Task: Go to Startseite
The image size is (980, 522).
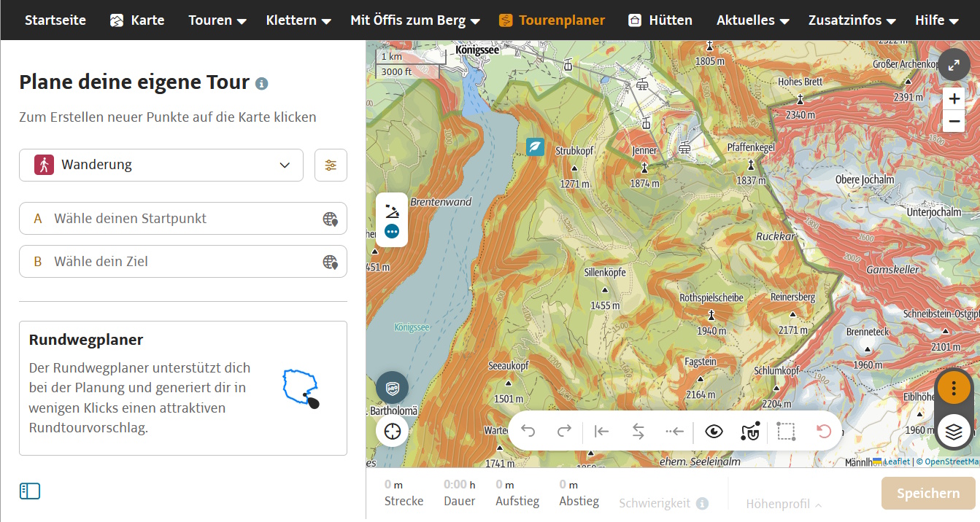Action: (x=55, y=20)
